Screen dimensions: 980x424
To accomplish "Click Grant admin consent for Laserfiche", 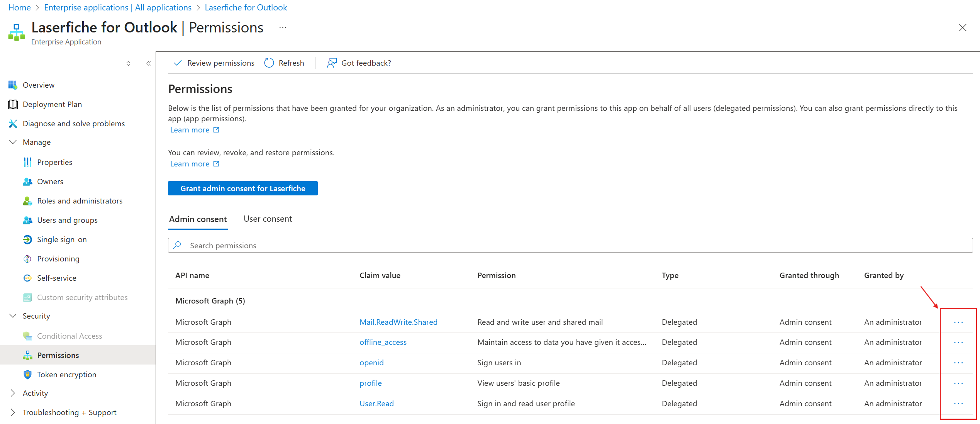I will pos(242,188).
